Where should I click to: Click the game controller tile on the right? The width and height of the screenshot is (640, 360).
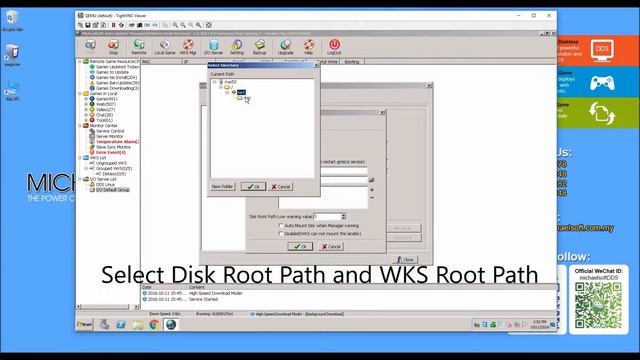click(602, 83)
